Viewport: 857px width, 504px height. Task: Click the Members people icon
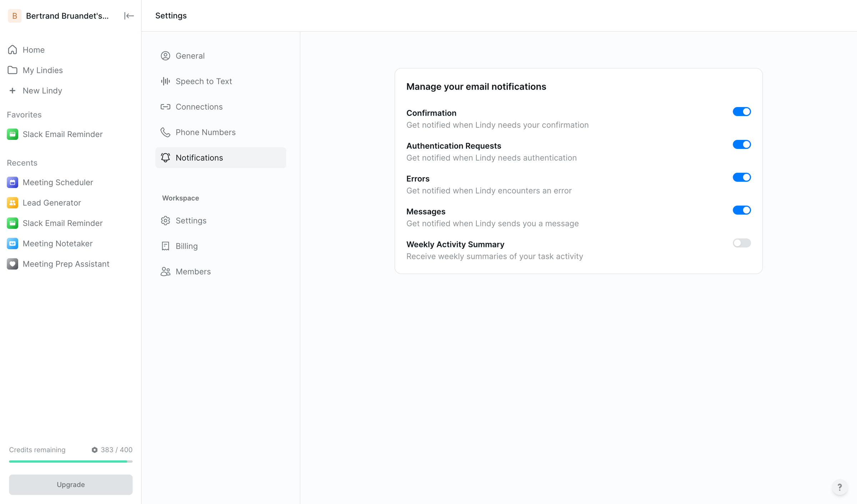coord(165,272)
